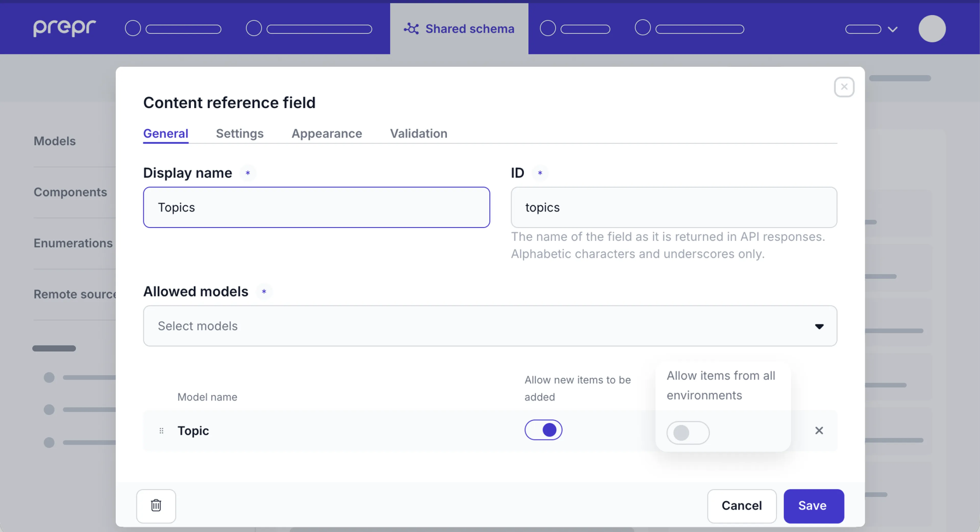
Task: Click the Allowed models dropdown arrow
Action: 819,326
